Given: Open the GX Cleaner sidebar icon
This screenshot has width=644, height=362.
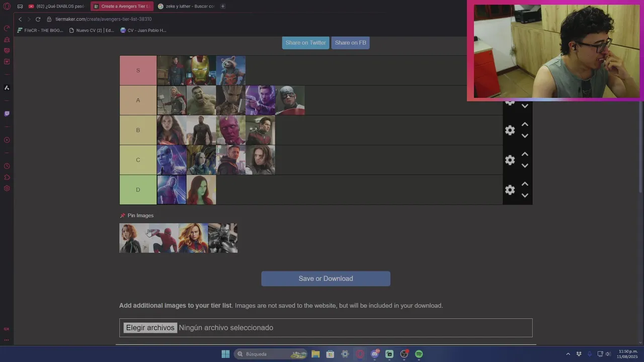Looking at the screenshot, I should tap(7, 39).
